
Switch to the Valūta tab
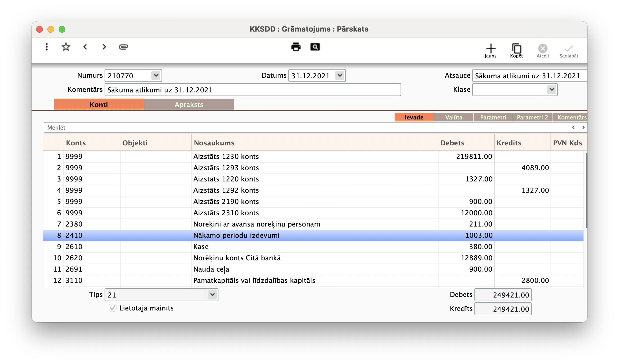(x=454, y=117)
